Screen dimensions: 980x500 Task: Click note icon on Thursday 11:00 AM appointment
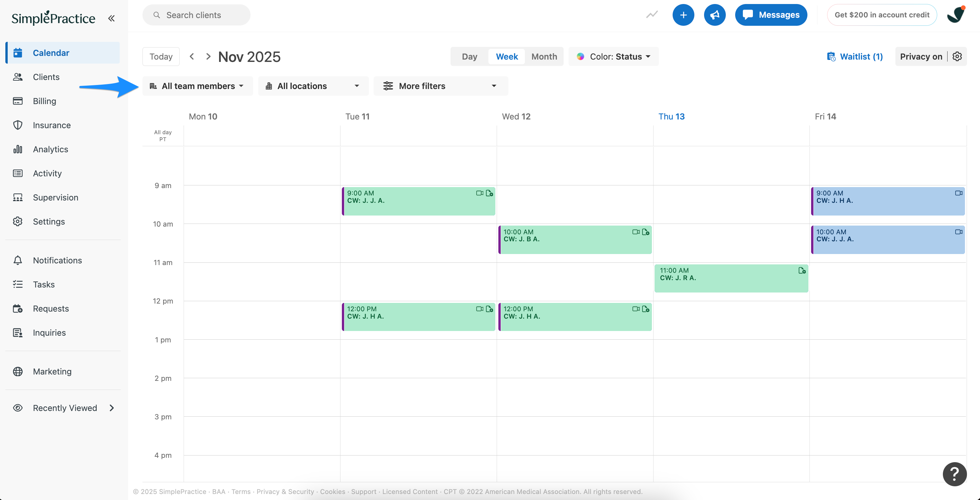(x=802, y=270)
